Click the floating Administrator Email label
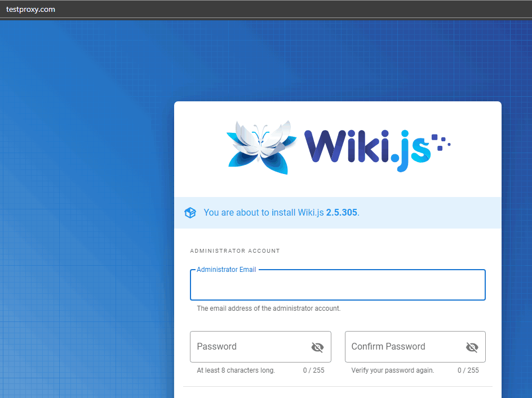 [x=227, y=270]
